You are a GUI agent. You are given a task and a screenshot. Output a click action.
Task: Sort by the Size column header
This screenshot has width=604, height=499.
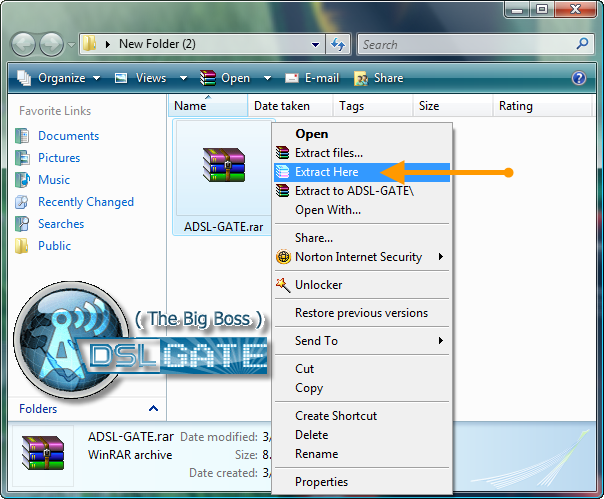pyautogui.click(x=453, y=106)
